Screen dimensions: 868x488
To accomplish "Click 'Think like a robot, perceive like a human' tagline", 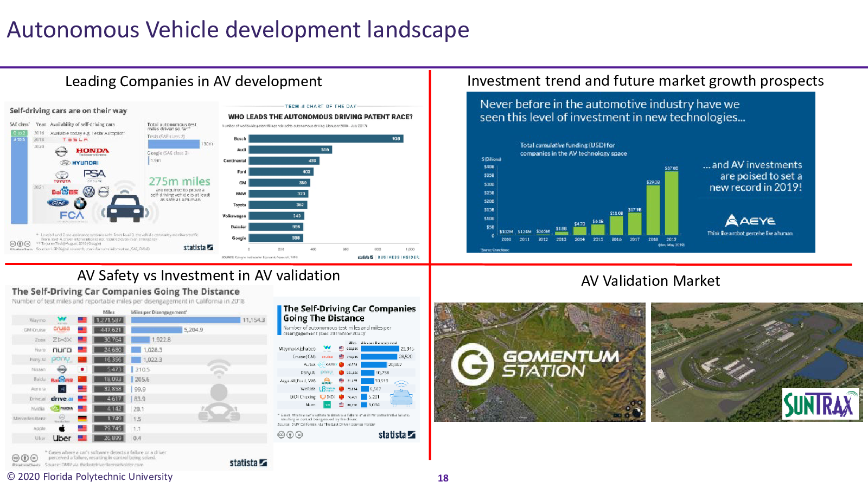I will pos(750,233).
